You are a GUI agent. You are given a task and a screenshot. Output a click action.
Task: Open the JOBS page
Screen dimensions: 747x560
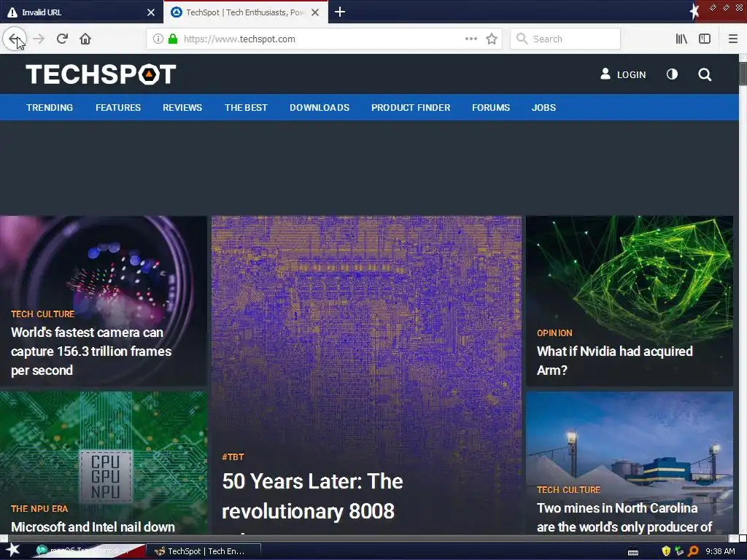pyautogui.click(x=543, y=108)
